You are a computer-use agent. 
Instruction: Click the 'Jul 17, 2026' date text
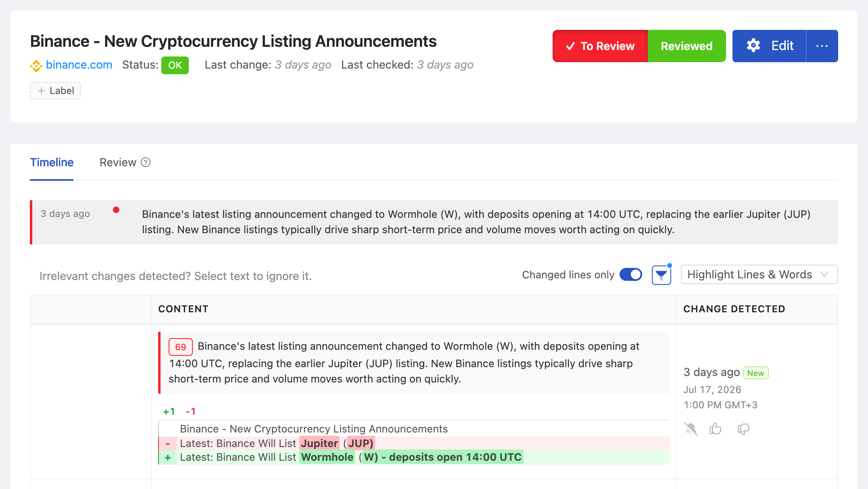tap(712, 390)
